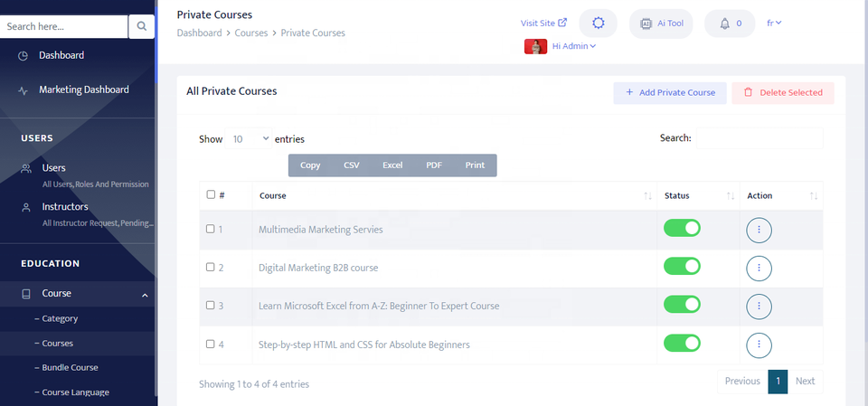The image size is (868, 406).
Task: Tick the select-all checkbox in table header
Action: (x=211, y=194)
